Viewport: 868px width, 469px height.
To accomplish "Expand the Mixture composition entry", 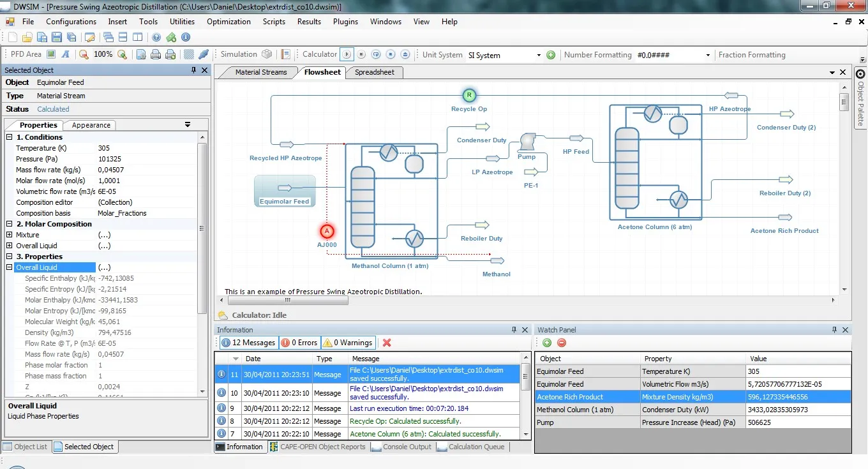I will point(8,234).
